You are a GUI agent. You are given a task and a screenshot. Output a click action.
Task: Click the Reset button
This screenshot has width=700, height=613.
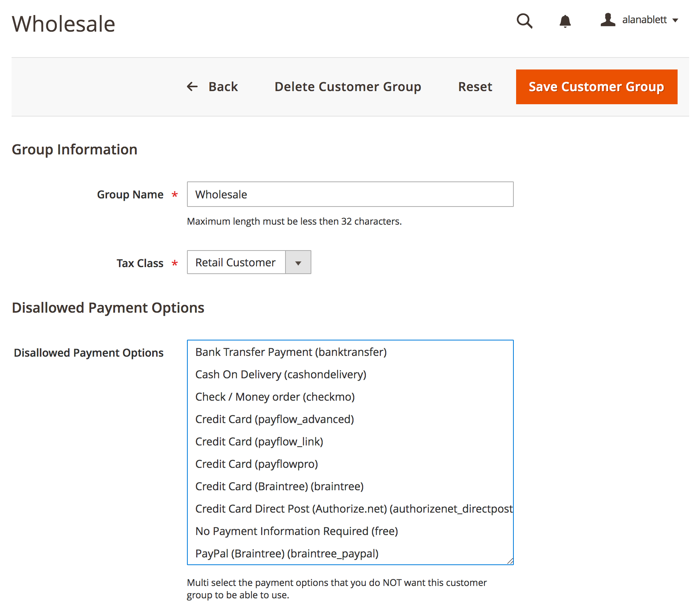click(475, 87)
